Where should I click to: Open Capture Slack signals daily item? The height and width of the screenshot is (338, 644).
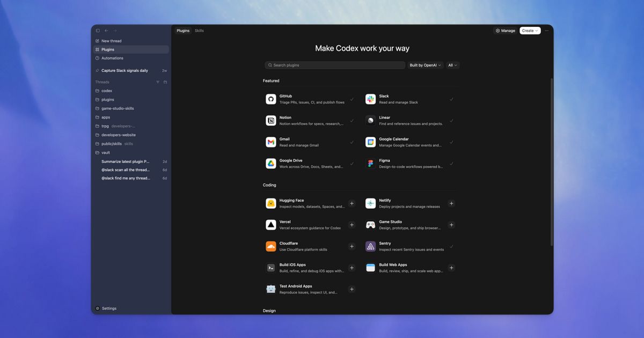(x=131, y=70)
